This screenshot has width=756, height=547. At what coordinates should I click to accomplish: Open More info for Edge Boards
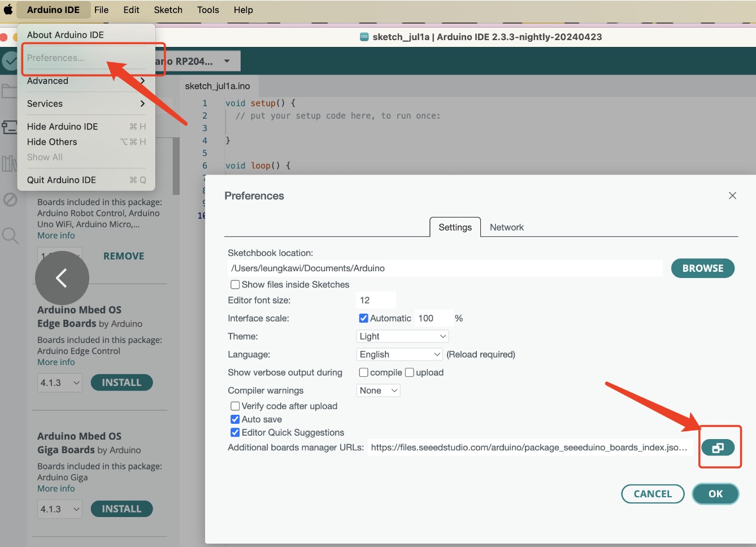tap(56, 362)
